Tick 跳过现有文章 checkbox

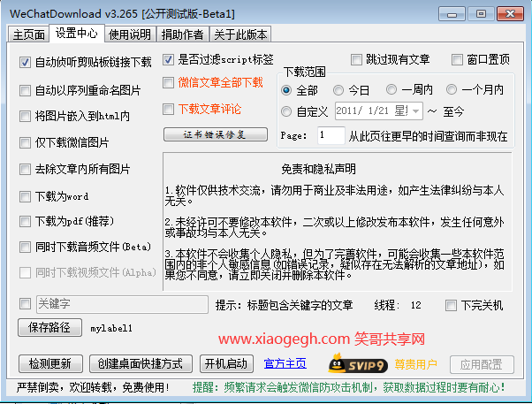point(356,60)
